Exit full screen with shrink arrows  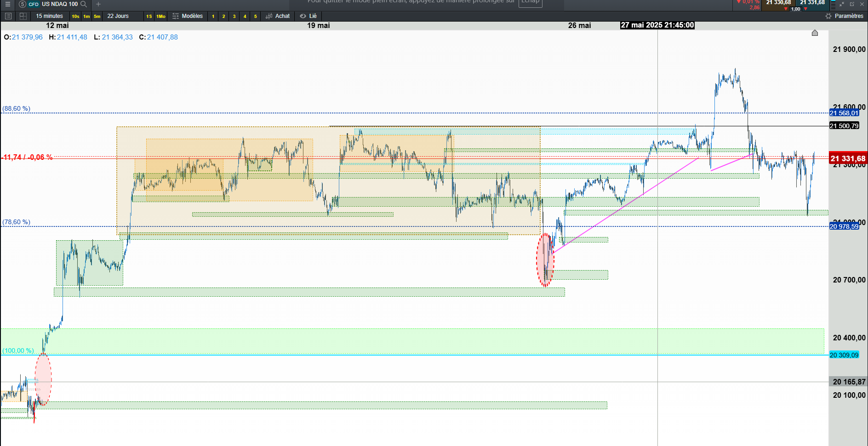(x=842, y=4)
